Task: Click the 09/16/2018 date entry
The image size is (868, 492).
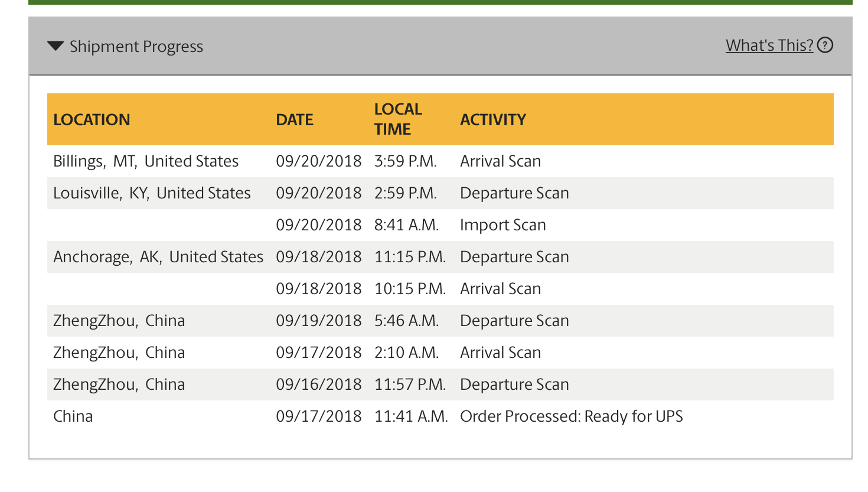Action: (319, 385)
